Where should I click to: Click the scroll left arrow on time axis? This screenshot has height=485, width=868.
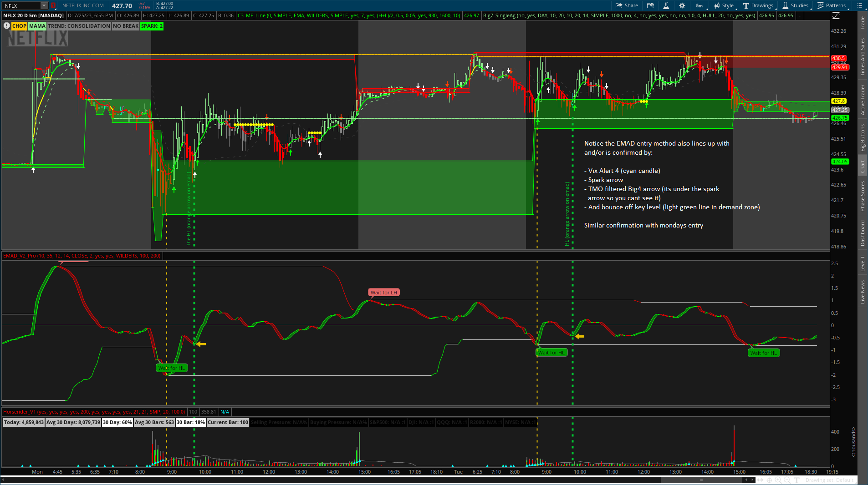click(745, 480)
